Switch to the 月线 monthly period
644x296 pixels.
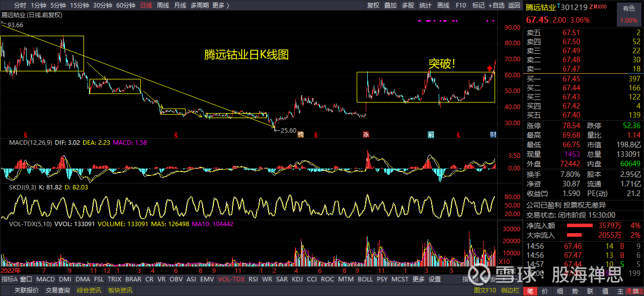click(180, 6)
